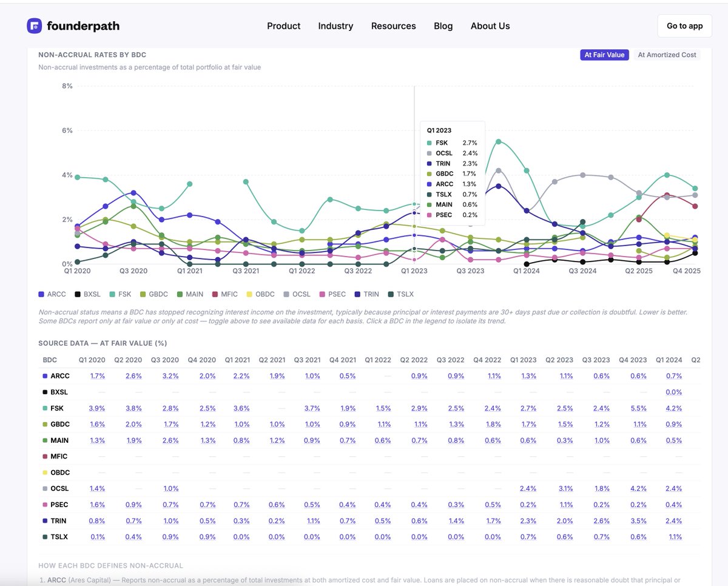Click the OCSL 2.4% tooltip entry
Viewport: 728px width, 586px height.
[452, 153]
